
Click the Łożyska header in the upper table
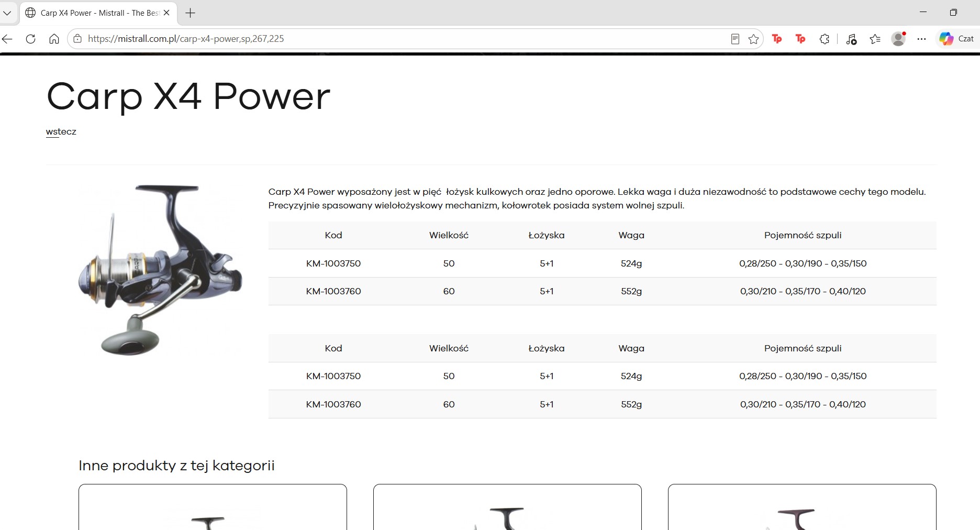pos(547,235)
